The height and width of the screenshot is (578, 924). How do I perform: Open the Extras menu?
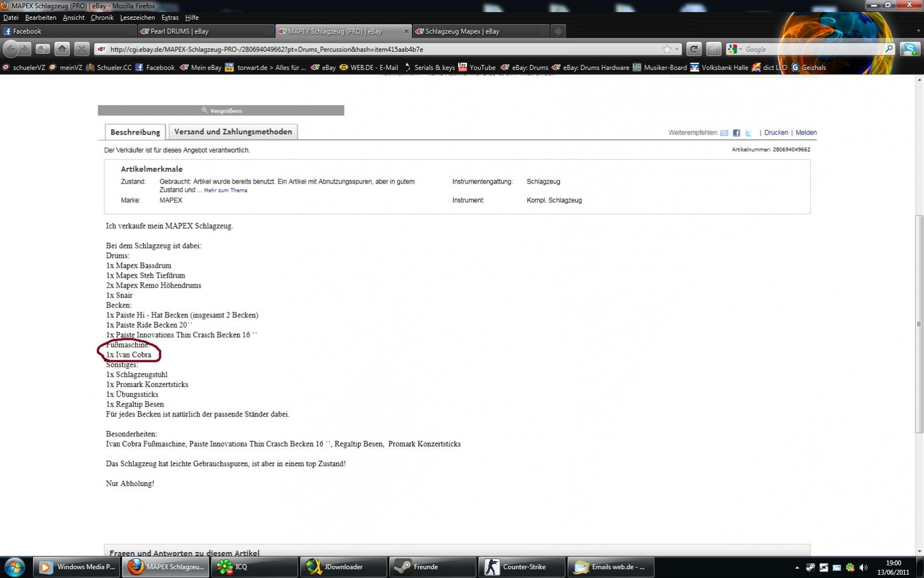click(x=170, y=18)
